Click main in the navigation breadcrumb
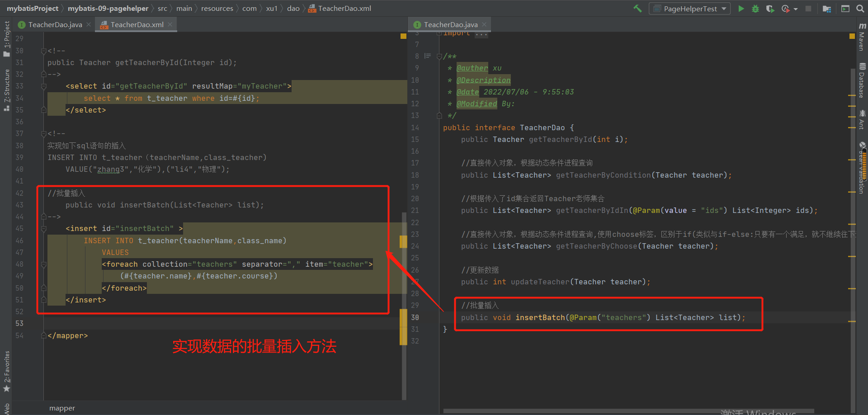Viewport: 868px width, 415px height. 184,9
